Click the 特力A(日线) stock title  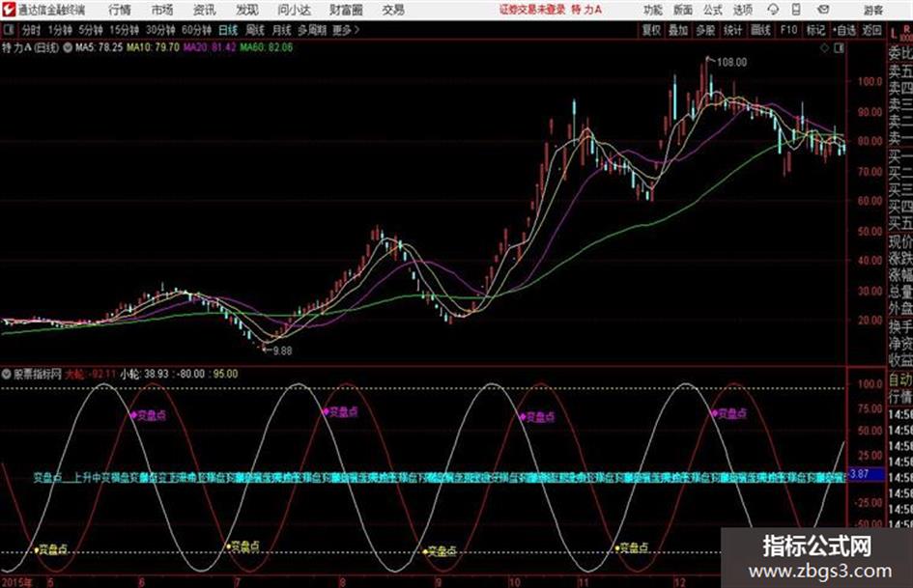(30, 47)
